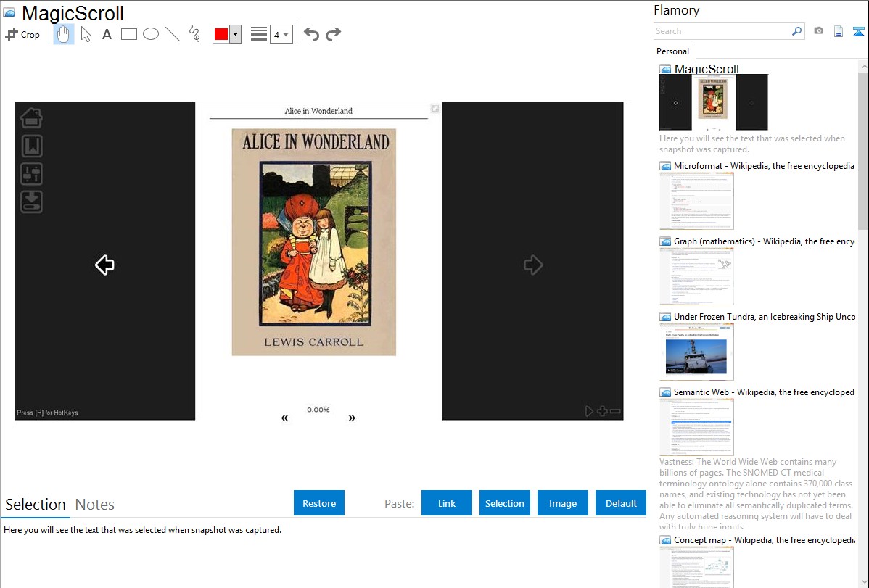Click the line thickness icon
This screenshot has width=869, height=588.
(x=259, y=34)
